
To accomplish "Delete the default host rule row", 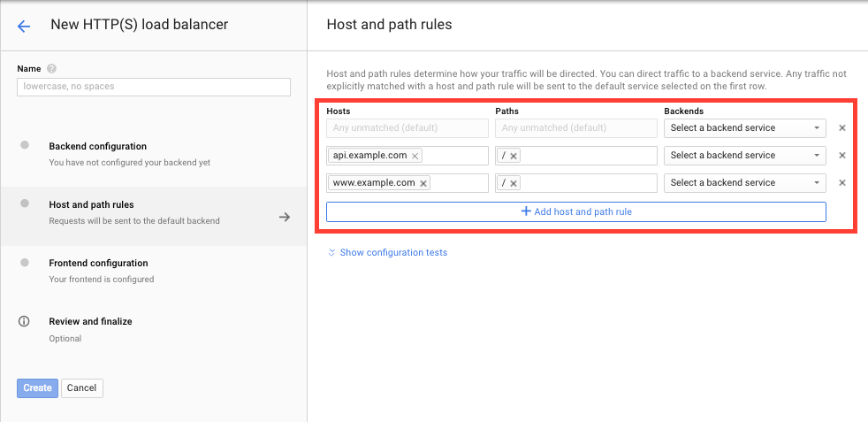I will coord(842,128).
